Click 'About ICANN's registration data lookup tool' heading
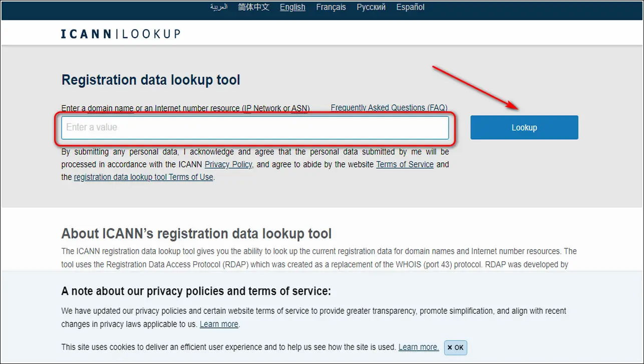644x364 pixels. coord(196,234)
